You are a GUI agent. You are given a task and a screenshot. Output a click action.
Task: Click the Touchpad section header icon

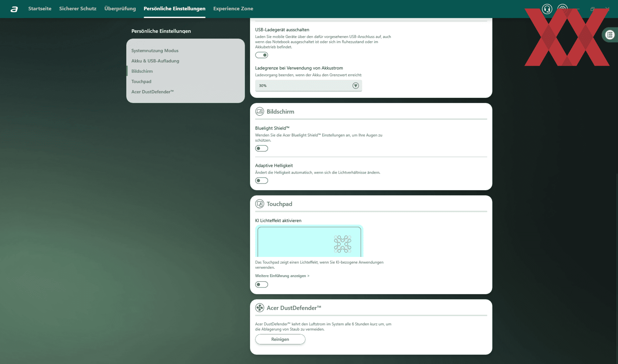coord(259,204)
